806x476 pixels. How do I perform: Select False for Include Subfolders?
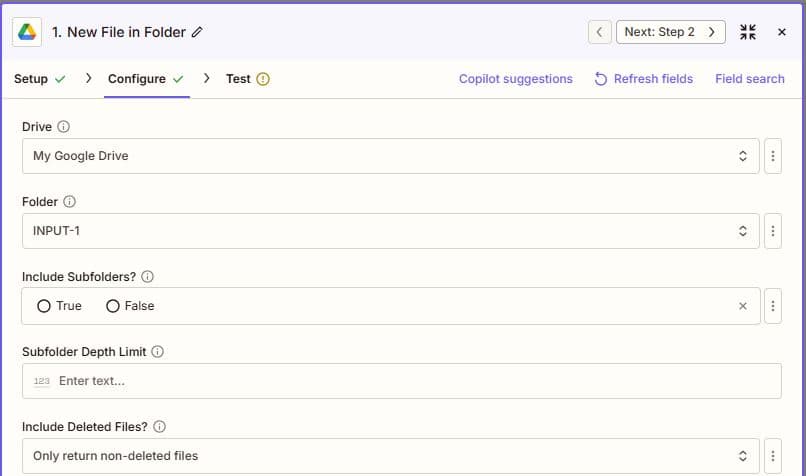tap(113, 306)
